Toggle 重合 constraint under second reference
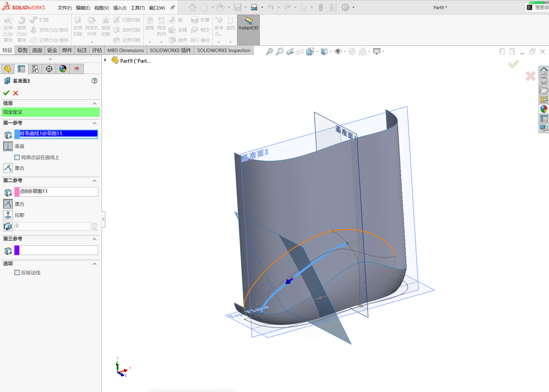The height and width of the screenshot is (392, 549). (8, 203)
